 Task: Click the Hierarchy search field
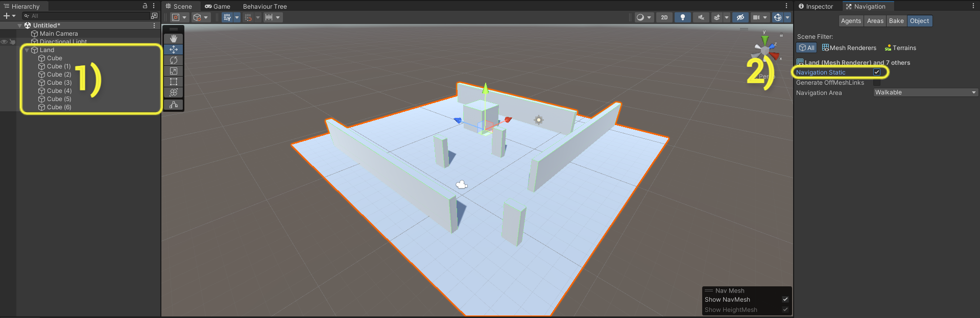pos(87,16)
